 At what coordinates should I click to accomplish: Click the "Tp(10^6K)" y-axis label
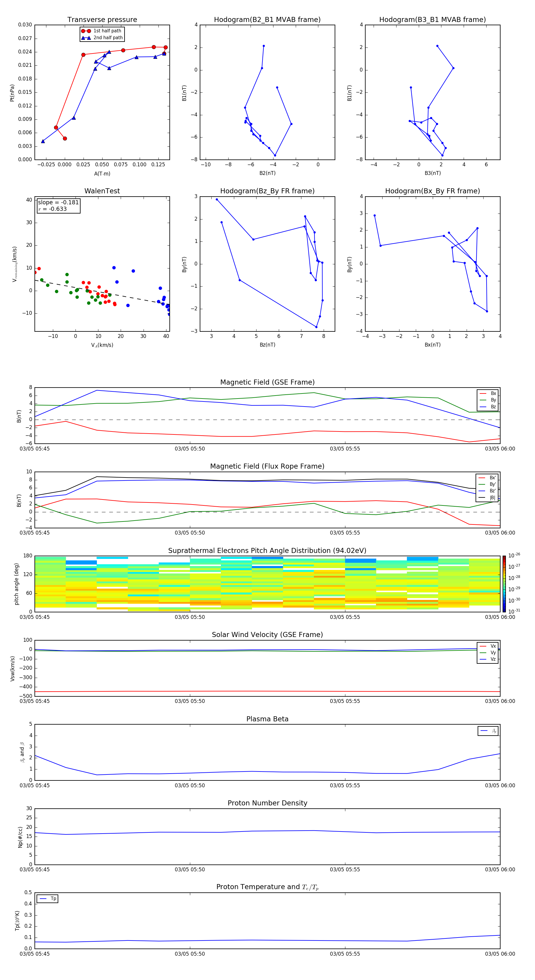pos(17,921)
